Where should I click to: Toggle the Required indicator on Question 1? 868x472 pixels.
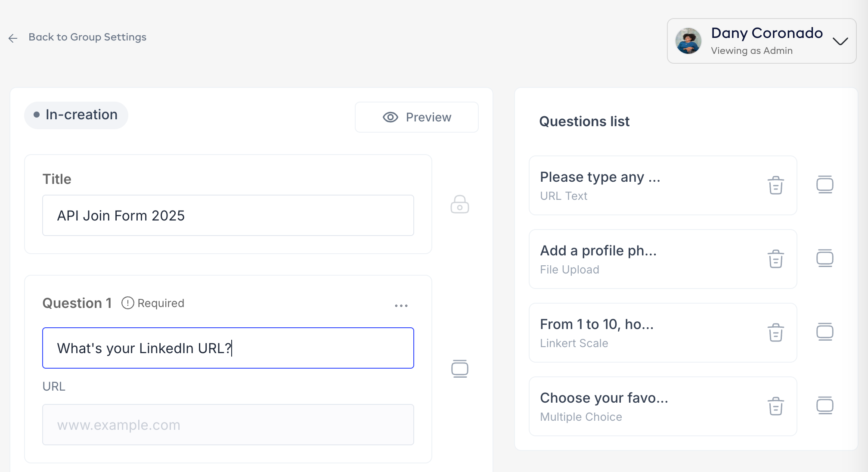[x=153, y=303]
